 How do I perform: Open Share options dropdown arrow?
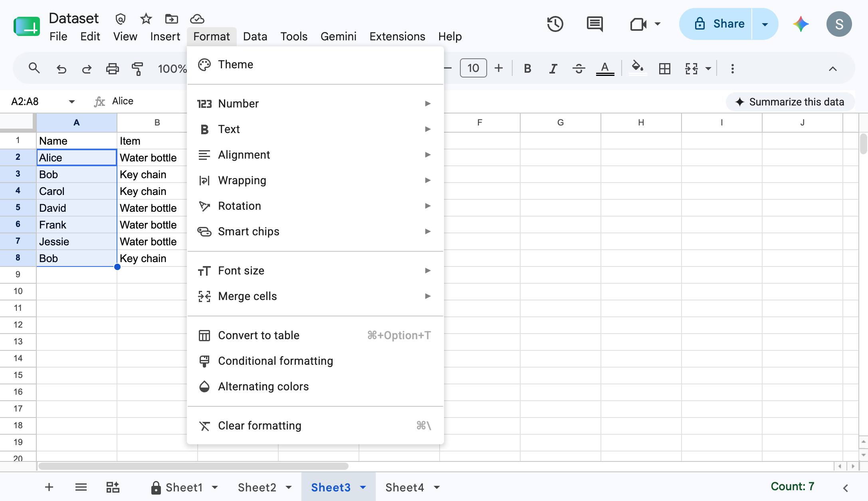coord(765,24)
